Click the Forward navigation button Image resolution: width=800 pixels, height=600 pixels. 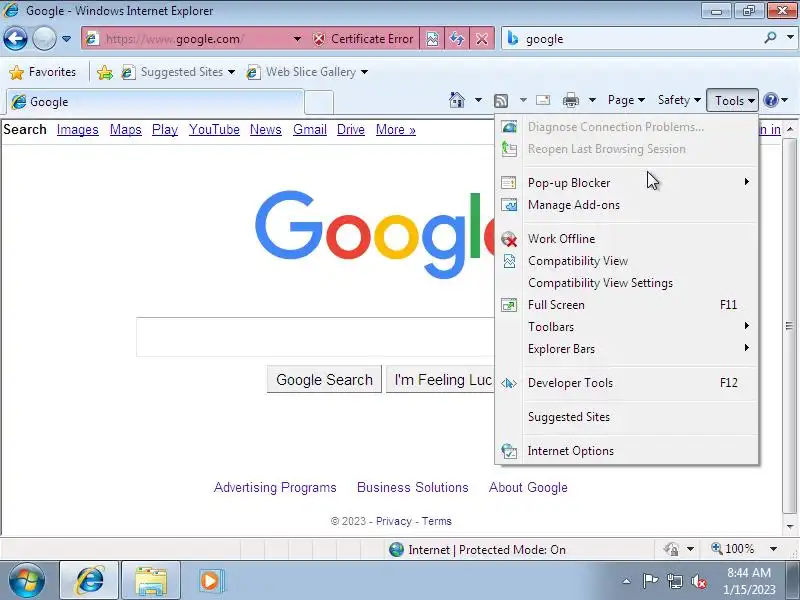[44, 39]
